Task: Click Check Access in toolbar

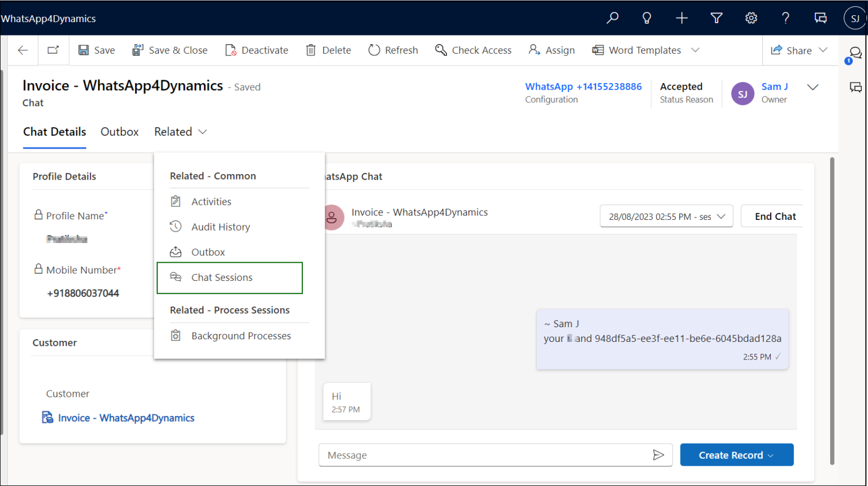Action: coord(473,50)
